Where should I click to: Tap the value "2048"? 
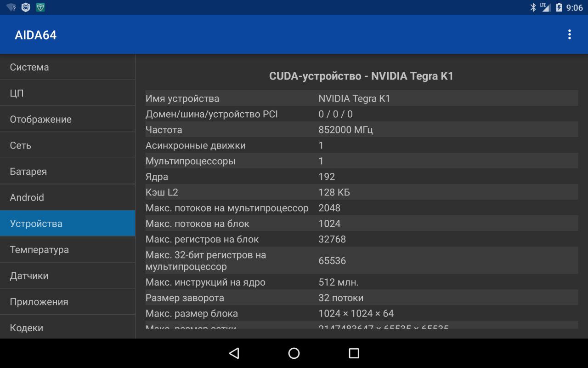tap(329, 208)
